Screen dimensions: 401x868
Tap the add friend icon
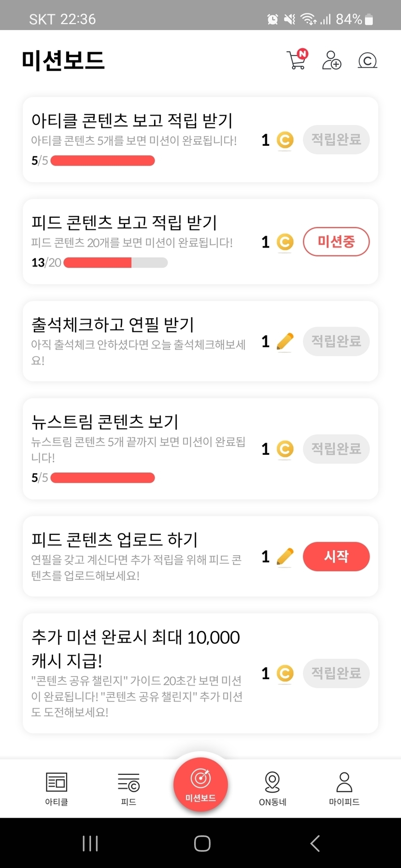[x=331, y=60]
